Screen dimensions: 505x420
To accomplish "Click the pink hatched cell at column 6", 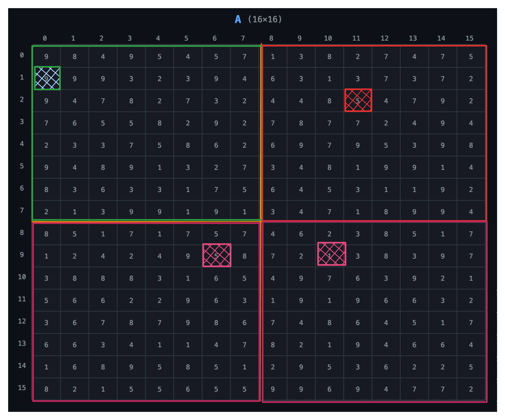I will tap(217, 256).
